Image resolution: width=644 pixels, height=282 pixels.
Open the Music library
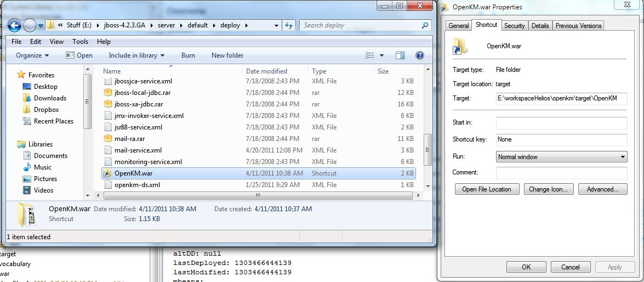point(42,167)
